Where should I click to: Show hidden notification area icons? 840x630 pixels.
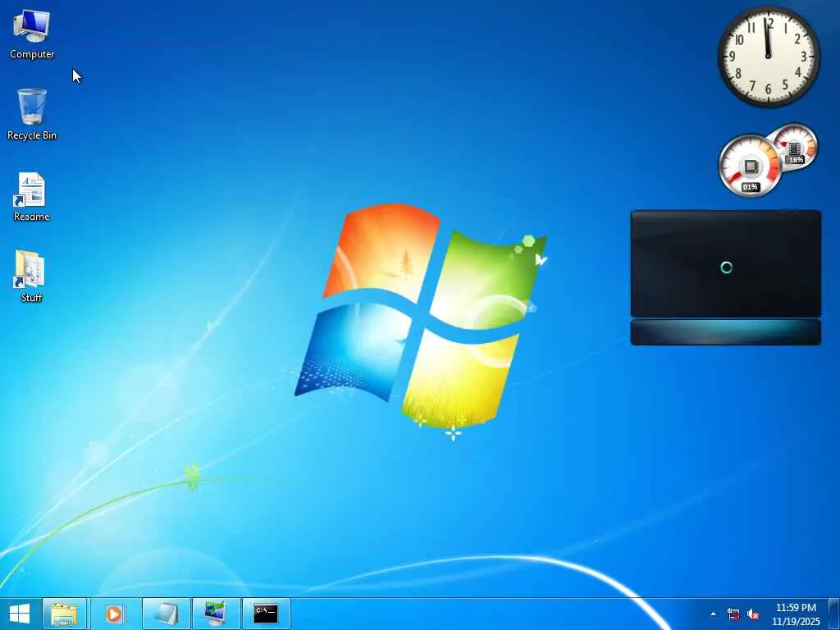pos(713,614)
